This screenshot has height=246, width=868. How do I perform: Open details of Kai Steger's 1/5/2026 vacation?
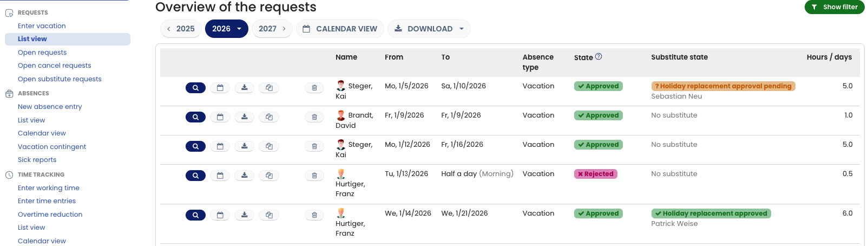[195, 88]
